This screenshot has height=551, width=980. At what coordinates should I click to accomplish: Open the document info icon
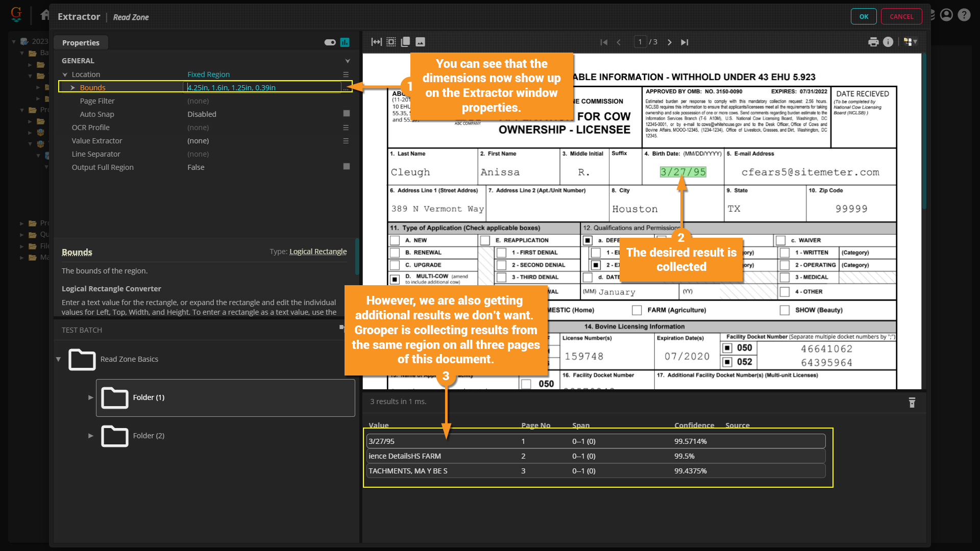(888, 42)
